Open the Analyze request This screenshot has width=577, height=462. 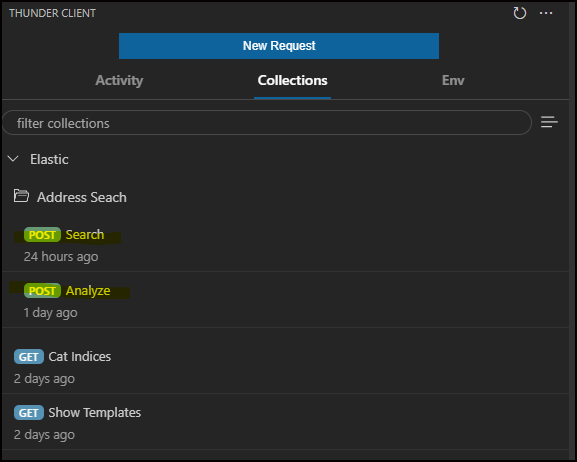[x=88, y=291]
